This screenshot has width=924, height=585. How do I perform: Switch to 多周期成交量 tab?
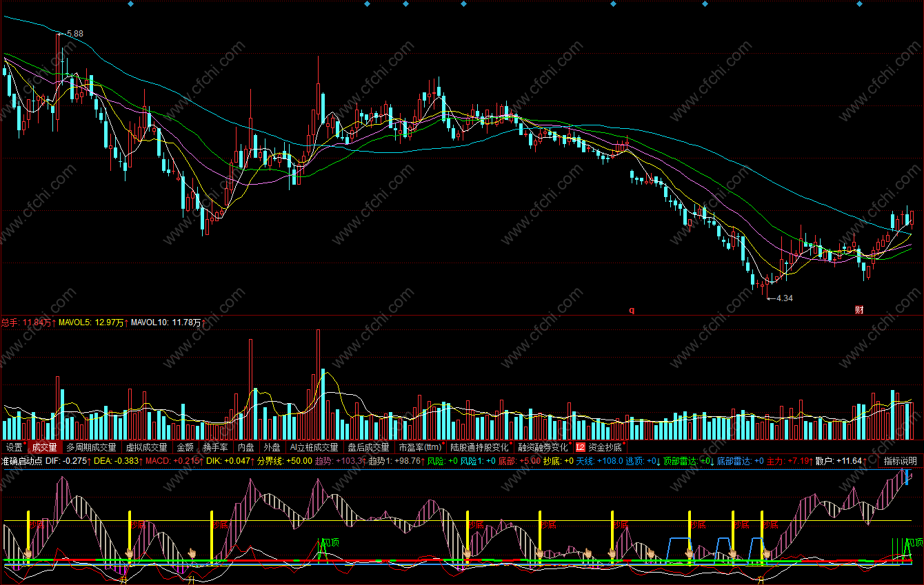(91, 447)
